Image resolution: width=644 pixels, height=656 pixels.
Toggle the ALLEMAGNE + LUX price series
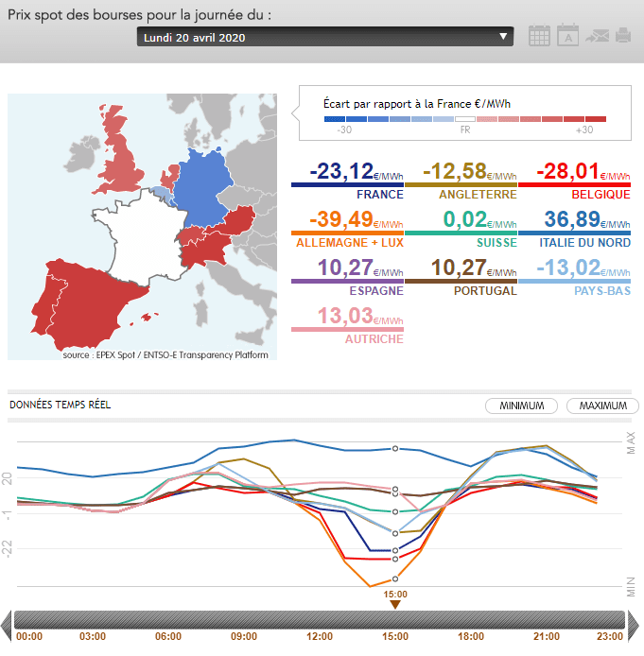[x=348, y=228]
